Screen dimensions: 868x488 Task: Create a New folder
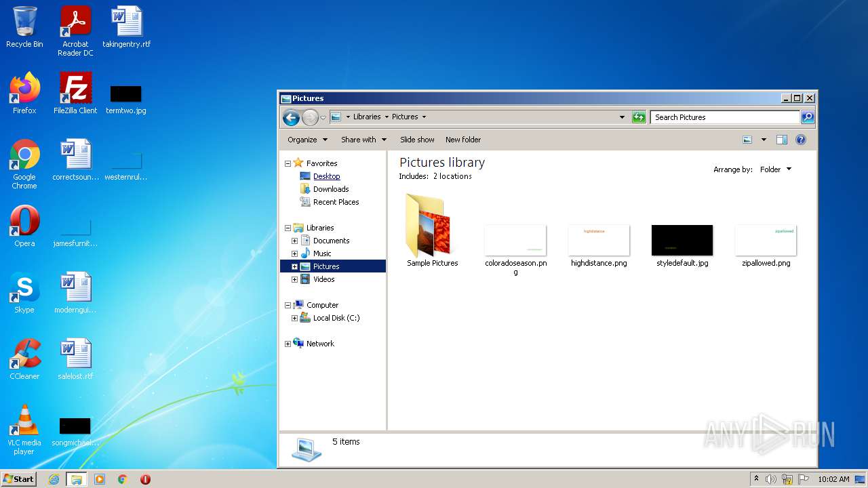[463, 140]
